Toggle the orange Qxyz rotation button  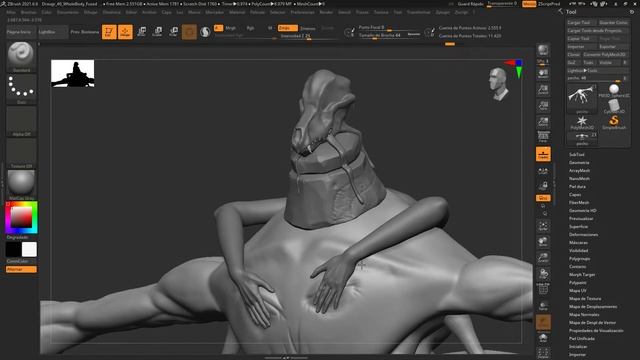(x=543, y=198)
